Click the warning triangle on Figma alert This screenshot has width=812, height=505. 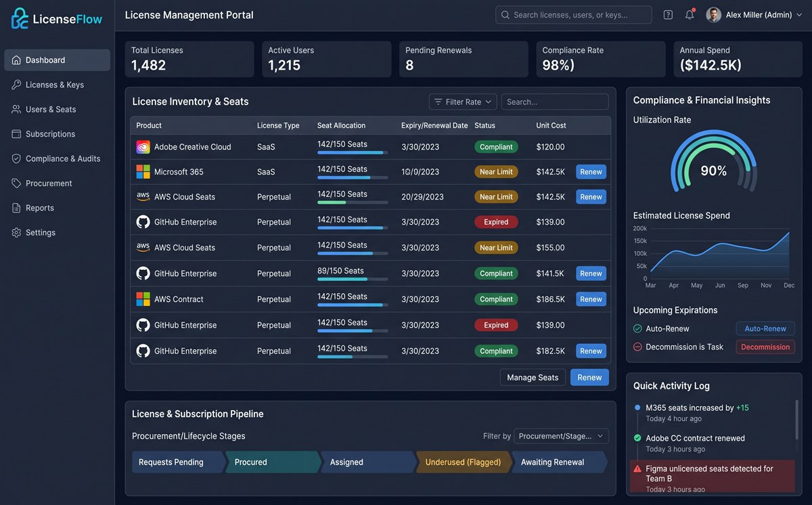pyautogui.click(x=637, y=468)
